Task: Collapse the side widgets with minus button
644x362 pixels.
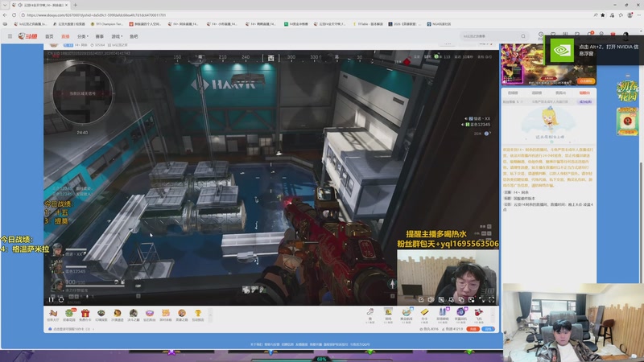Action: (627, 76)
